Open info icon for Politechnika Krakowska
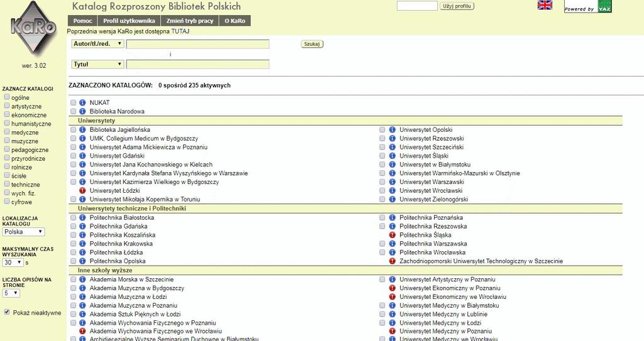644x341 pixels. [x=82, y=243]
